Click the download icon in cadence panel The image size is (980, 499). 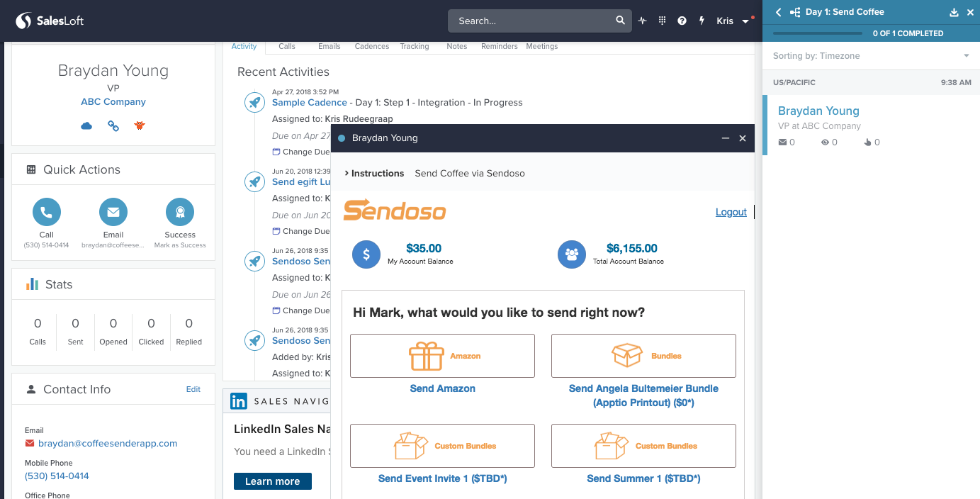click(954, 12)
